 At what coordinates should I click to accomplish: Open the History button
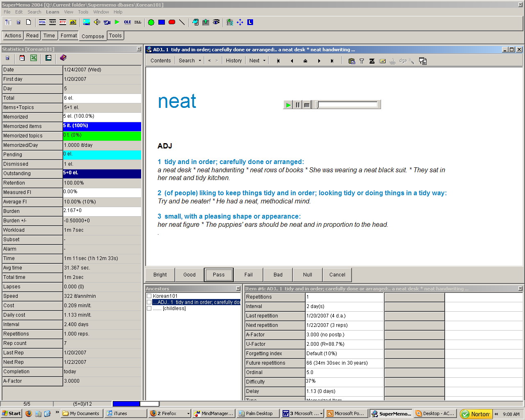click(x=234, y=61)
